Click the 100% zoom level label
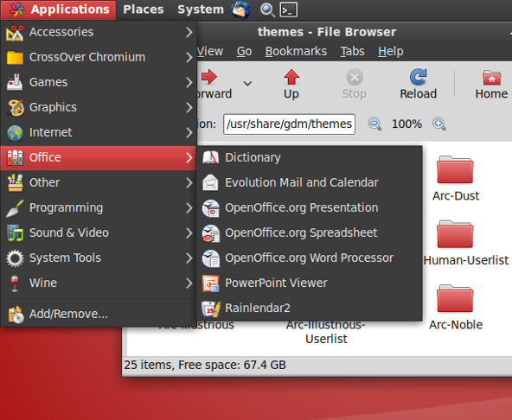This screenshot has height=420, width=512. (x=406, y=124)
